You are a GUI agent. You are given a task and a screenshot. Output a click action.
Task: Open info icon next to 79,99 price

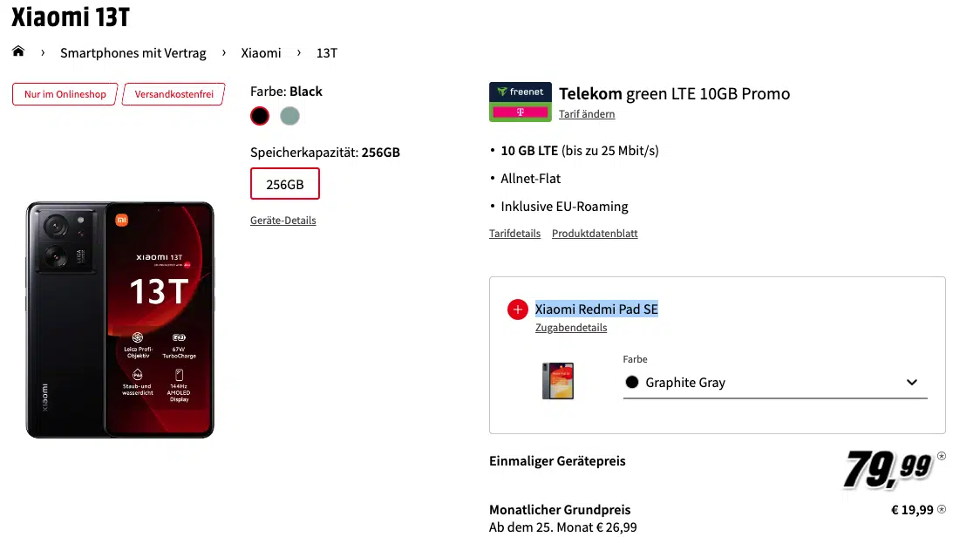(942, 456)
